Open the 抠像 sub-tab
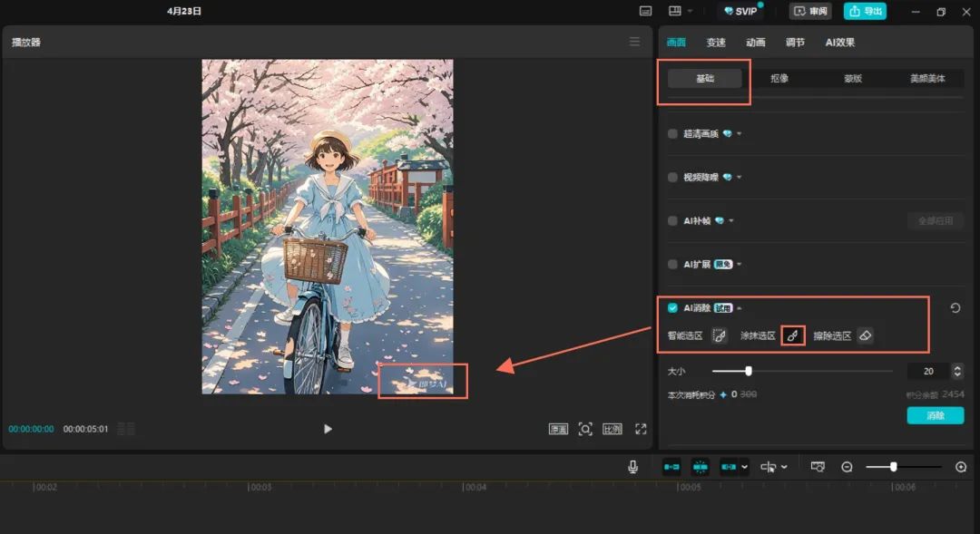This screenshot has height=534, width=980. tap(779, 79)
